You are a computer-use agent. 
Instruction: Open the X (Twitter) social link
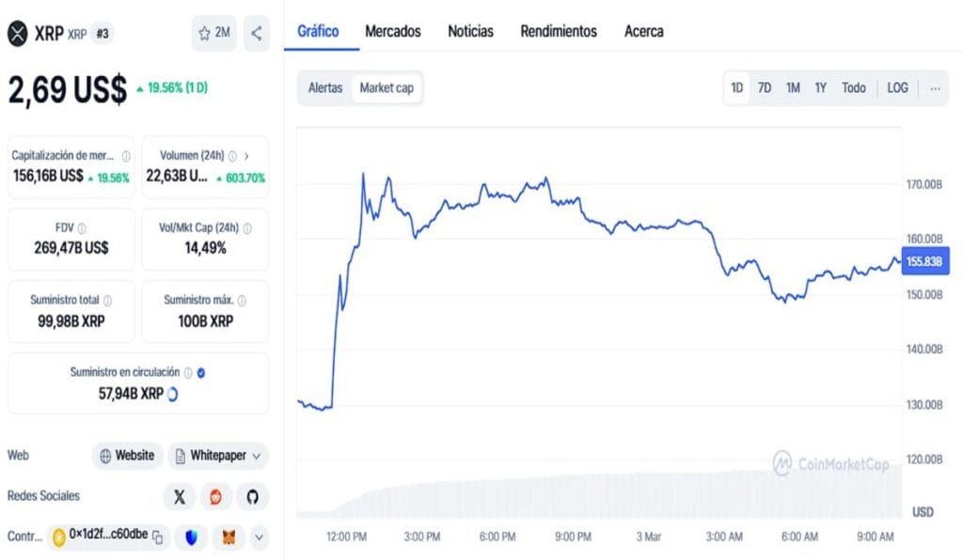[x=179, y=496]
